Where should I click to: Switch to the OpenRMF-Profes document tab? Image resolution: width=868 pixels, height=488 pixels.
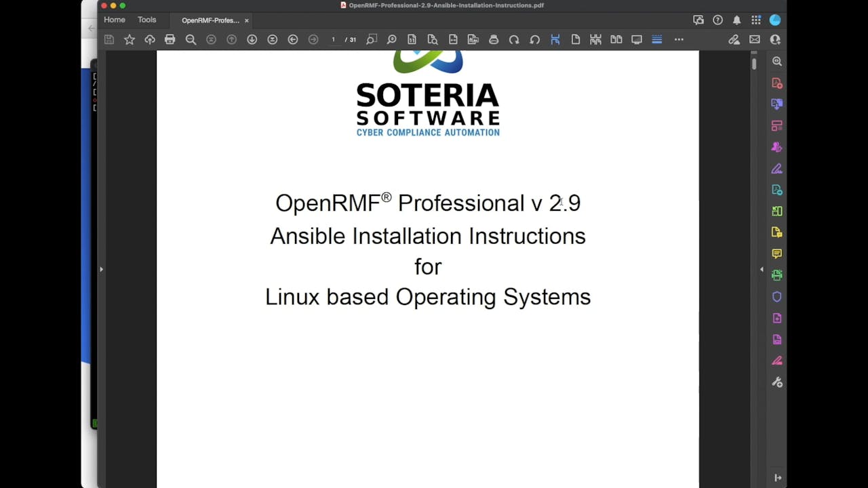(x=210, y=20)
